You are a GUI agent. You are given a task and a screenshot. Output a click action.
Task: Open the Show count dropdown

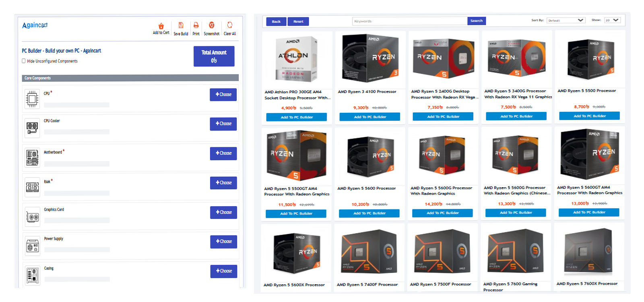[612, 20]
